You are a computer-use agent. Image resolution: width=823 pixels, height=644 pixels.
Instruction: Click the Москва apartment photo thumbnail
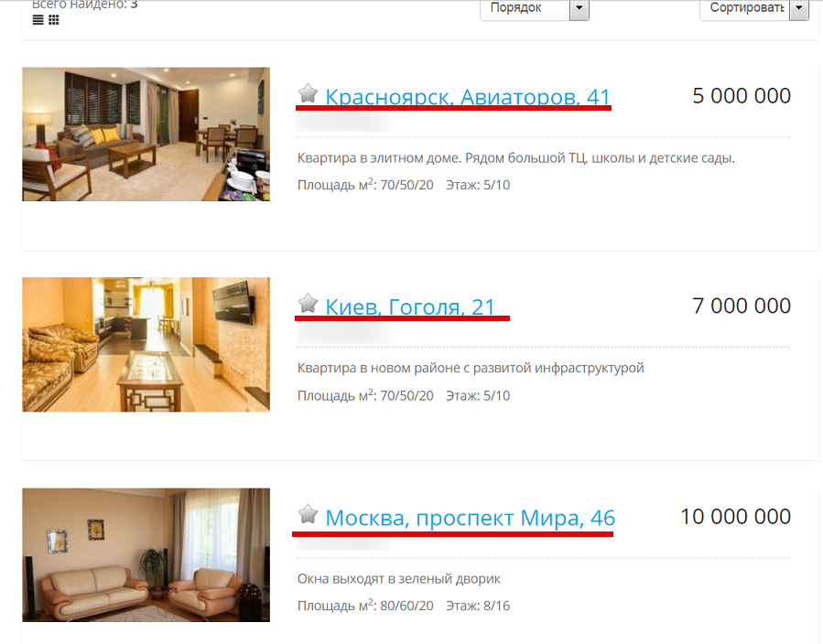coord(146,555)
